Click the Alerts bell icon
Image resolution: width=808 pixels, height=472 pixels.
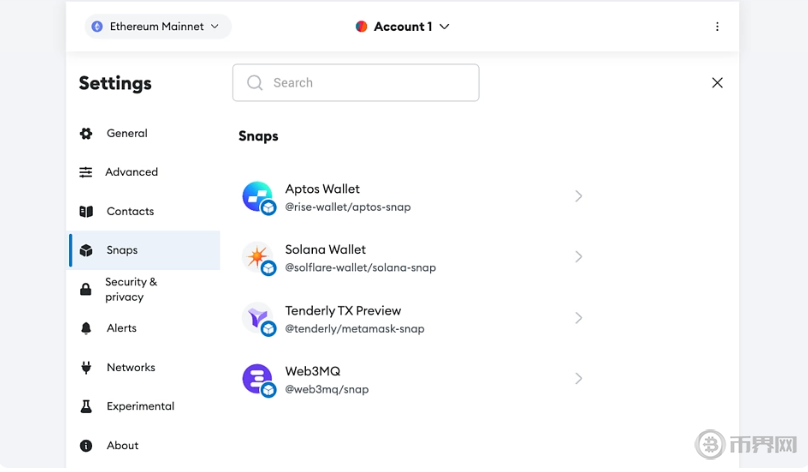coord(86,329)
